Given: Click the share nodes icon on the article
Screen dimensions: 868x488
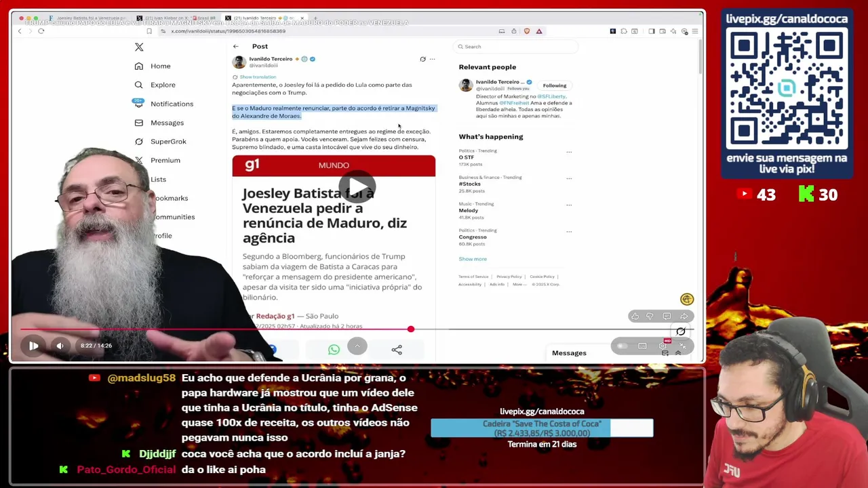Looking at the screenshot, I should point(397,350).
